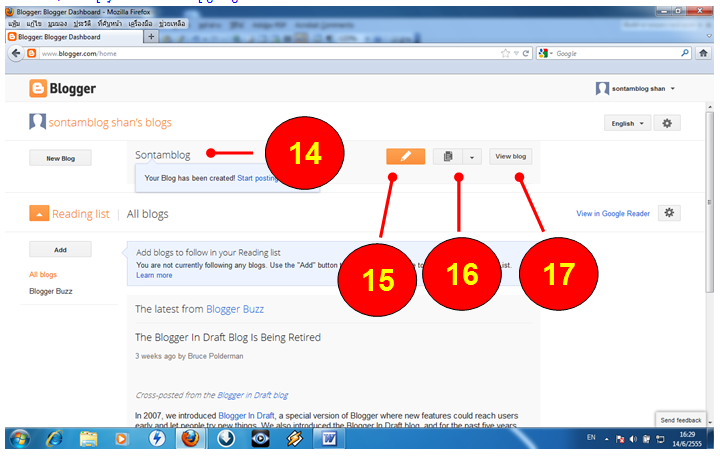This screenshot has width=720, height=456.
Task: Click View in Google Reader link
Action: (x=613, y=214)
